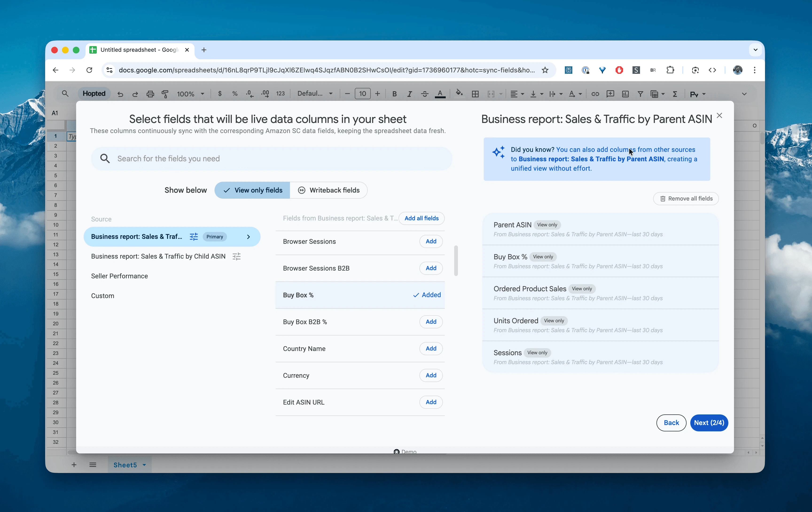Open the zoom 100% dropdown
The image size is (812, 512).
coord(191,94)
